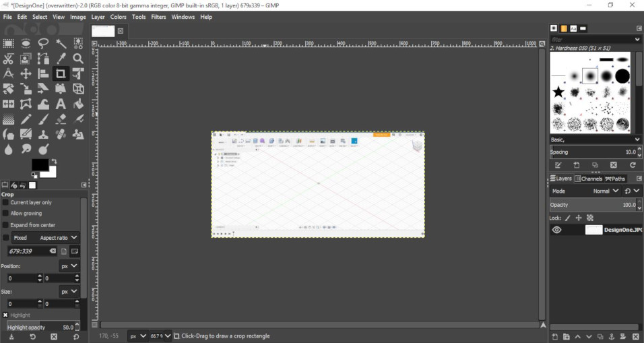Select the Measure compass tool
This screenshot has height=343, width=644.
pyautogui.click(x=8, y=73)
